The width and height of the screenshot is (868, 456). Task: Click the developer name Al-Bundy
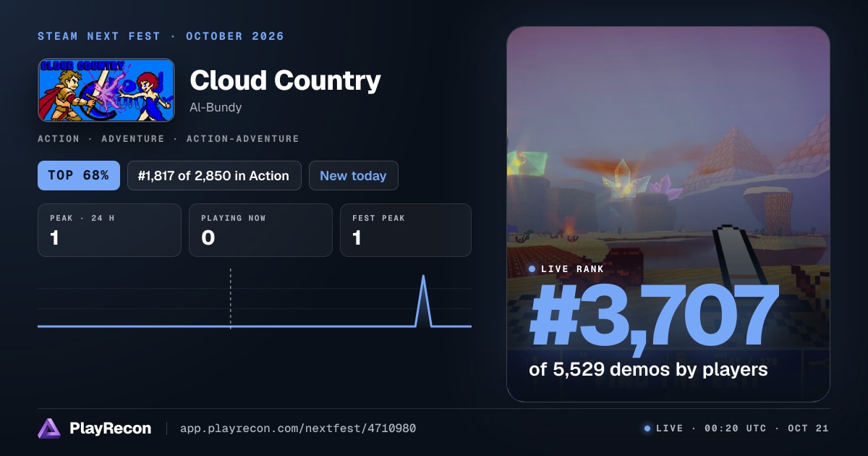click(216, 107)
